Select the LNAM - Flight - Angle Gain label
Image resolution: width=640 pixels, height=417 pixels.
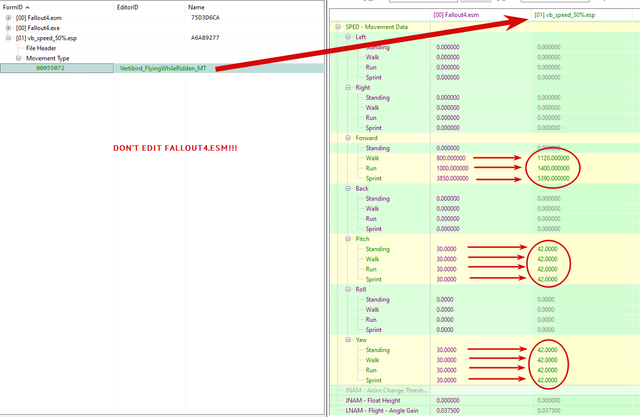pos(382,410)
